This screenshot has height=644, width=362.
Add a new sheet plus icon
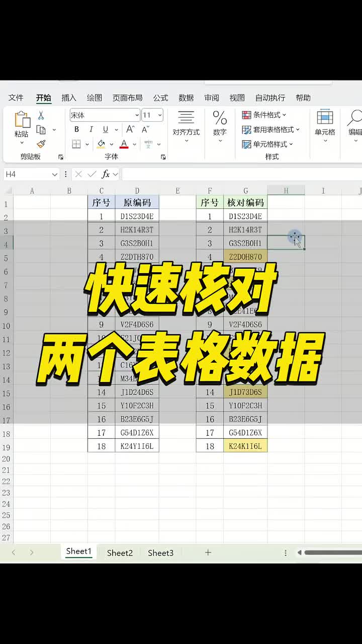pos(208,552)
